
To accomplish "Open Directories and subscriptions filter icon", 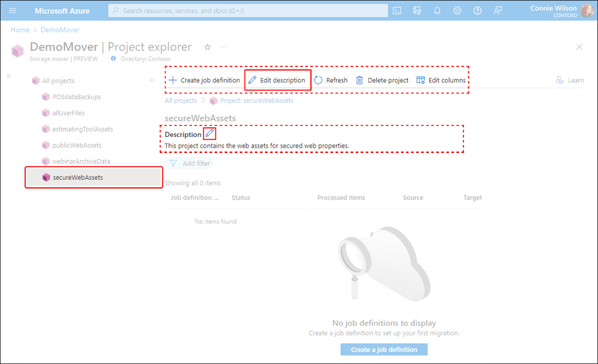I will pyautogui.click(x=417, y=11).
